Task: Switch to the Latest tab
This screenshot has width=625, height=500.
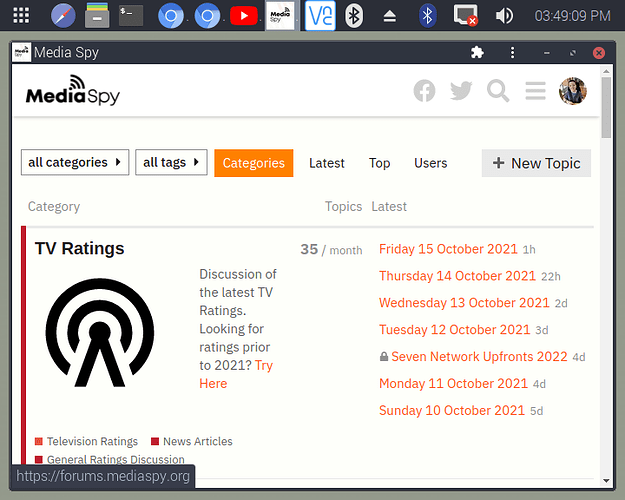Action: (x=326, y=163)
